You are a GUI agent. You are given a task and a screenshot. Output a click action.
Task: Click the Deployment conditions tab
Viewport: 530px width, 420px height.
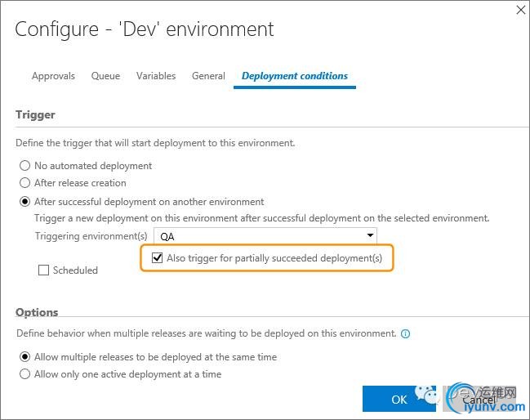tap(294, 76)
